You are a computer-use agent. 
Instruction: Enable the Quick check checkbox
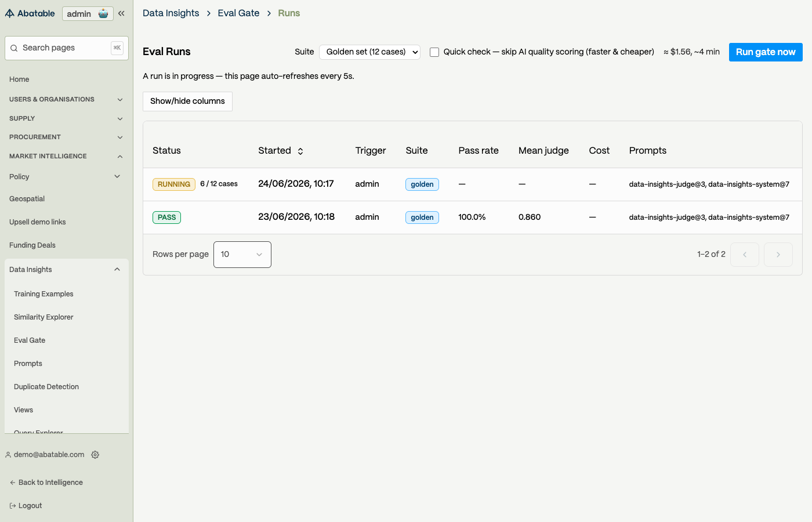[x=434, y=52]
